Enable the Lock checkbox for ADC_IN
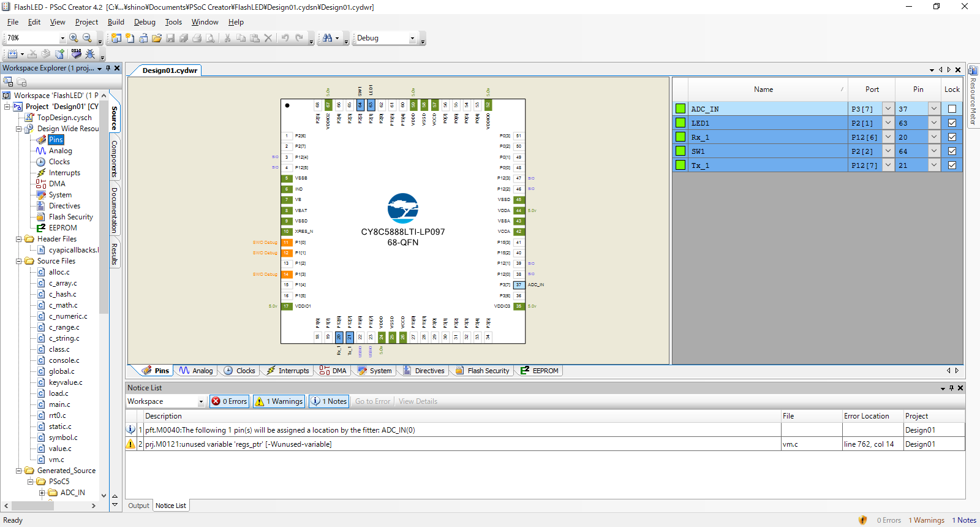The image size is (980, 527). tap(952, 109)
